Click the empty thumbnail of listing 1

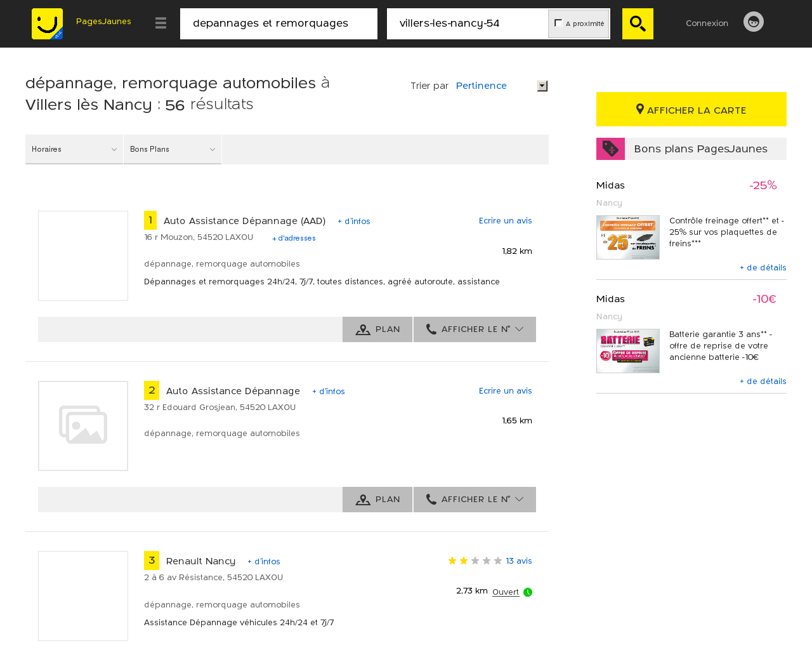pos(83,256)
